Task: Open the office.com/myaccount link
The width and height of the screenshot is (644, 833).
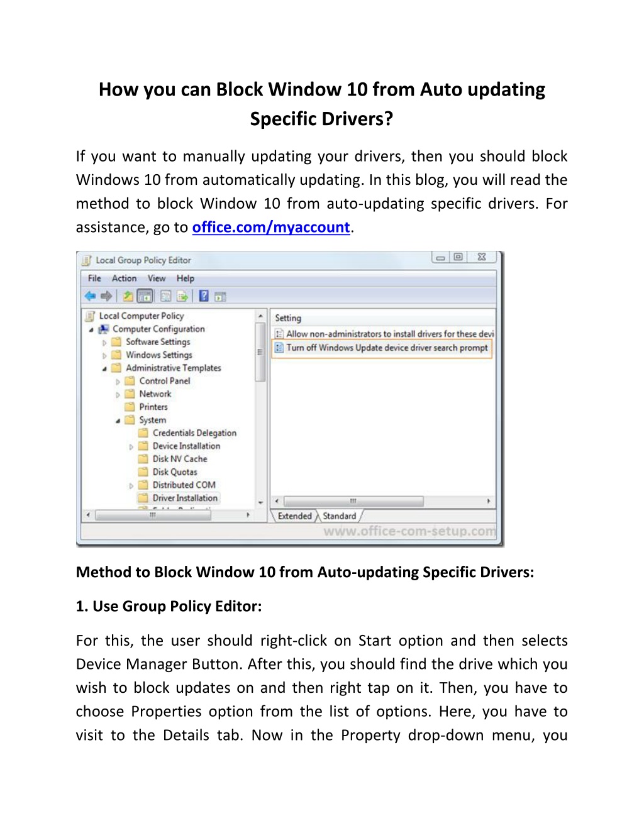Action: pyautogui.click(x=271, y=227)
